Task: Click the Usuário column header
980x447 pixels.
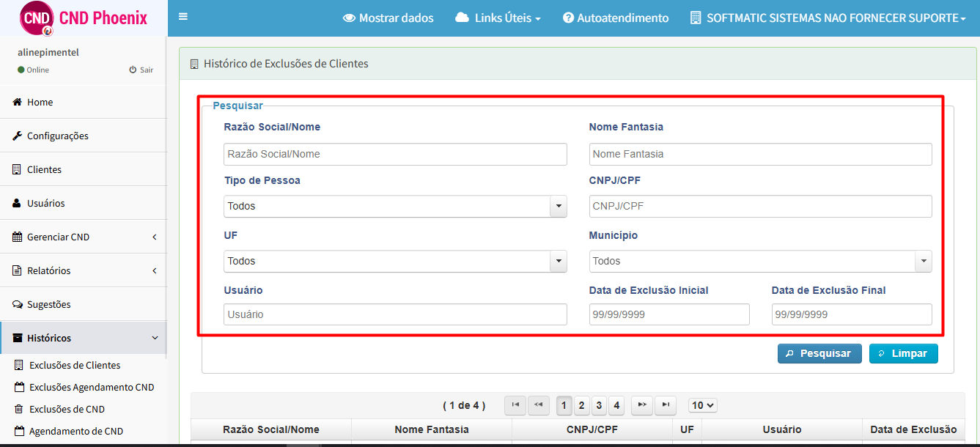Action: click(x=782, y=429)
